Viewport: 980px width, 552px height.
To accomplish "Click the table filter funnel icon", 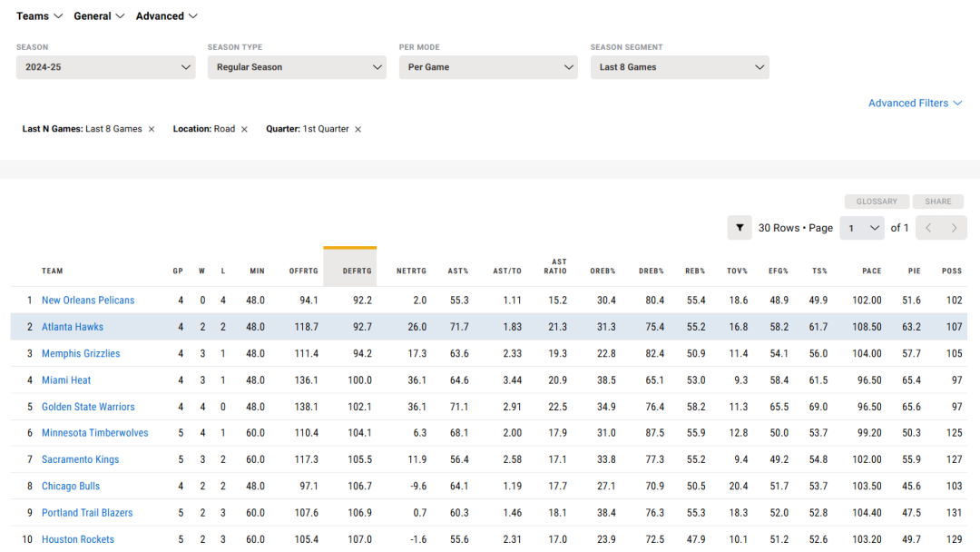I will 740,228.
